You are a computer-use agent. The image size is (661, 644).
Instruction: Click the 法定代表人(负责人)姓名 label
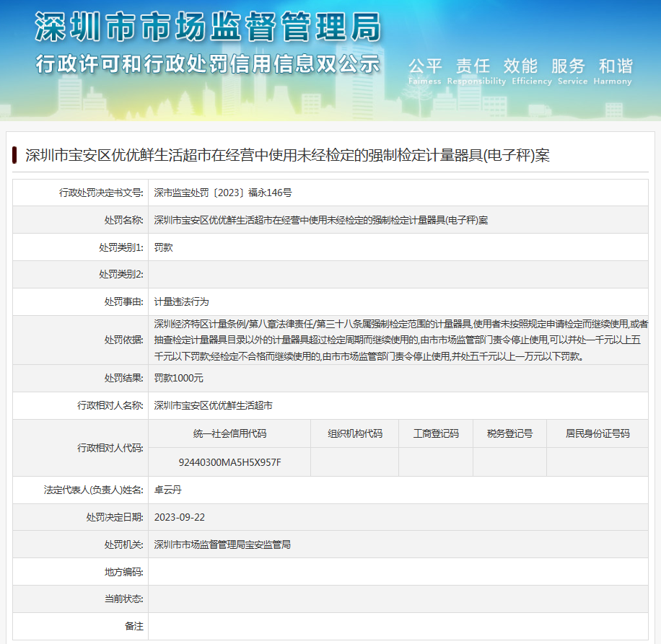(94, 490)
